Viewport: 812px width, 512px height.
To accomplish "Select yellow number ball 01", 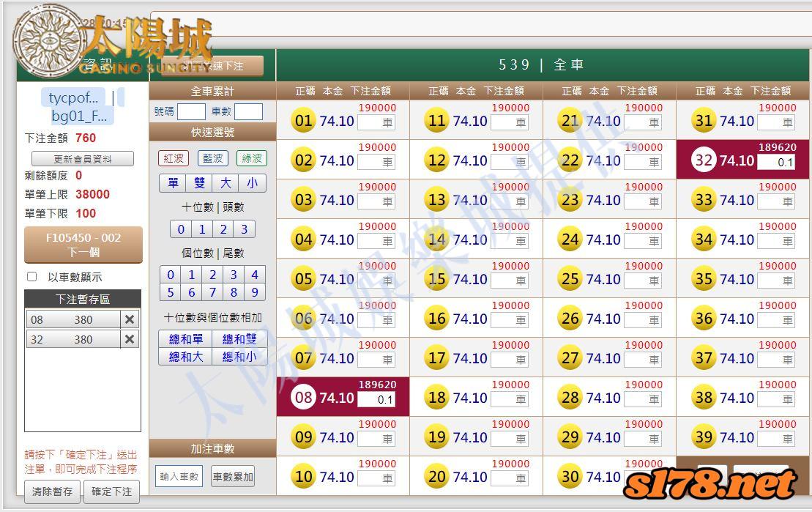I will [303, 121].
